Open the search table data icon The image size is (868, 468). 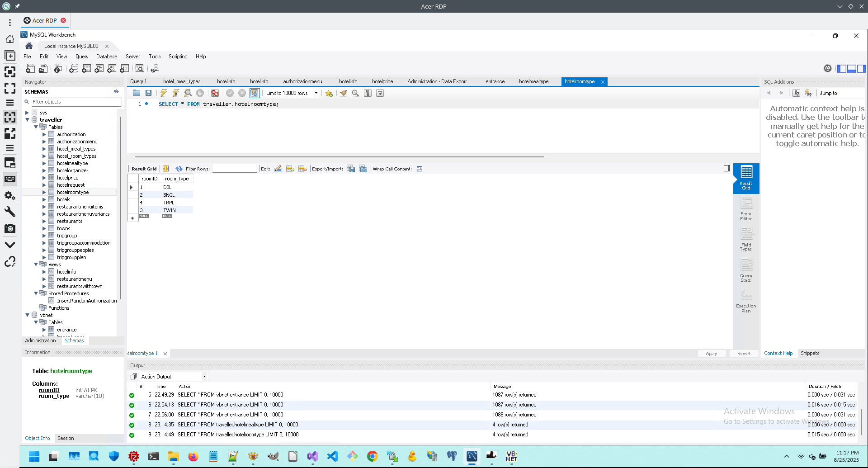[140, 68]
